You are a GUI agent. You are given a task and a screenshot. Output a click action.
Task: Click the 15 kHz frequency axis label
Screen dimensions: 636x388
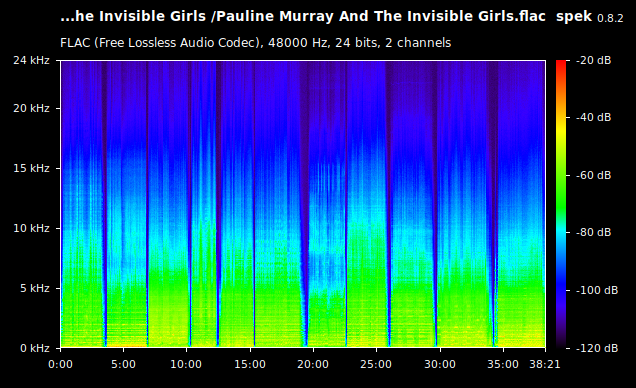[x=31, y=168]
